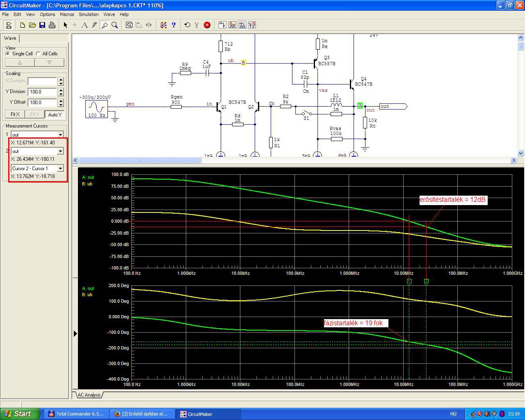Select the All Cells radio button

38,54
